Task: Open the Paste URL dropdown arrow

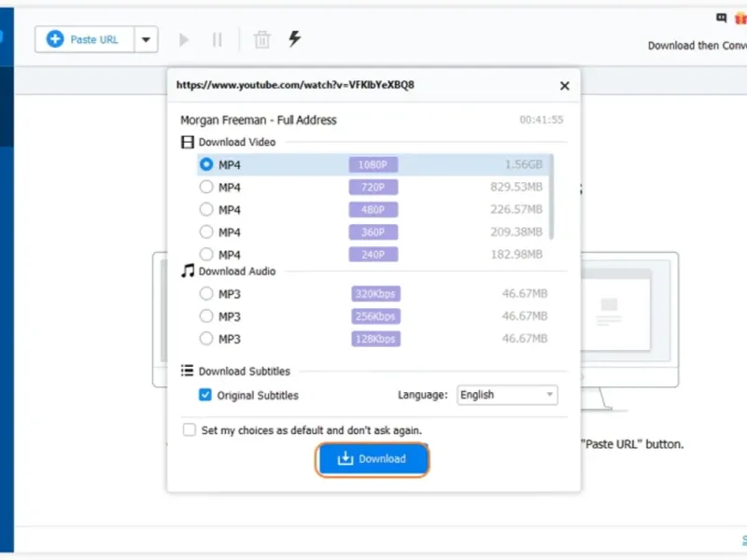Action: (147, 39)
